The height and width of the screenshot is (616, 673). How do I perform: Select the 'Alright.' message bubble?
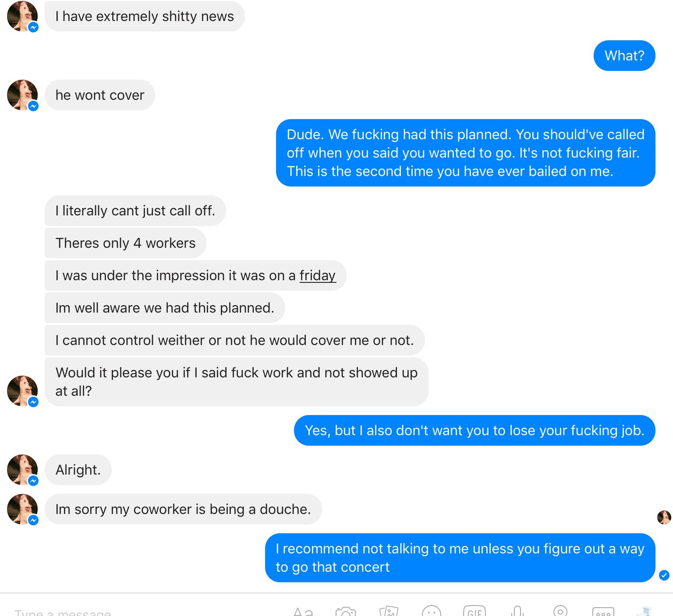pyautogui.click(x=78, y=470)
